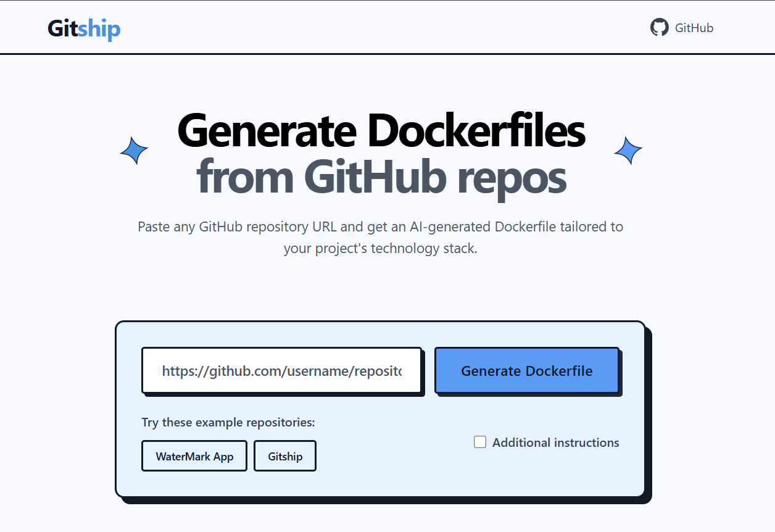775x532 pixels.
Task: Click the GitHub octocat icon in header
Action: [x=660, y=28]
